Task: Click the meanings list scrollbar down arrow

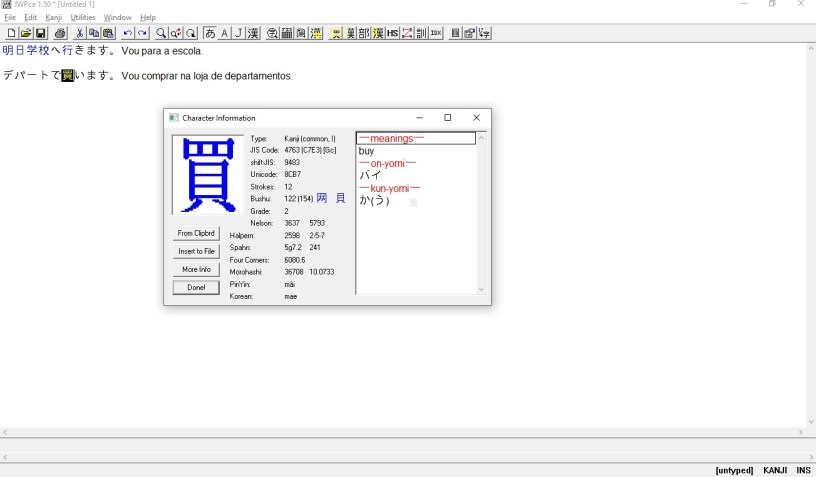Action: 481,289
